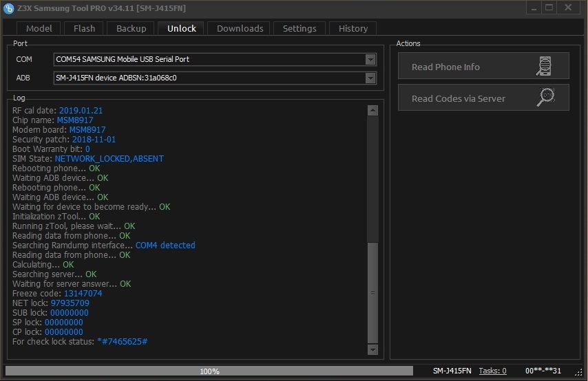This screenshot has height=381, width=588.
Task: Go to the Downloads tab
Action: 240,28
